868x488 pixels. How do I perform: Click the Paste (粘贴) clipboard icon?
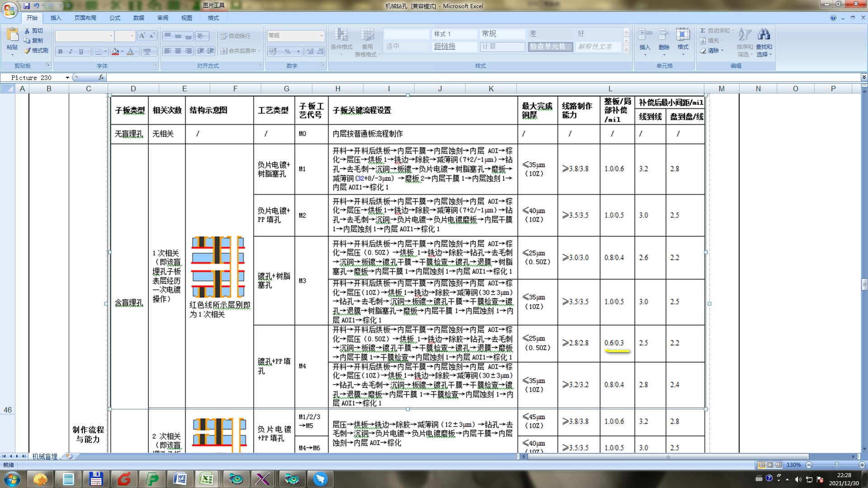point(12,35)
